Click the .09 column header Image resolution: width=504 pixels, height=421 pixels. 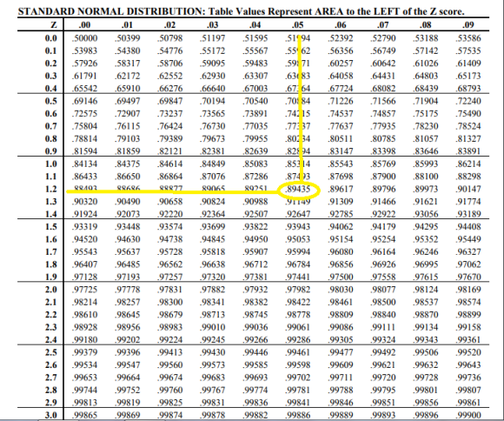468,24
